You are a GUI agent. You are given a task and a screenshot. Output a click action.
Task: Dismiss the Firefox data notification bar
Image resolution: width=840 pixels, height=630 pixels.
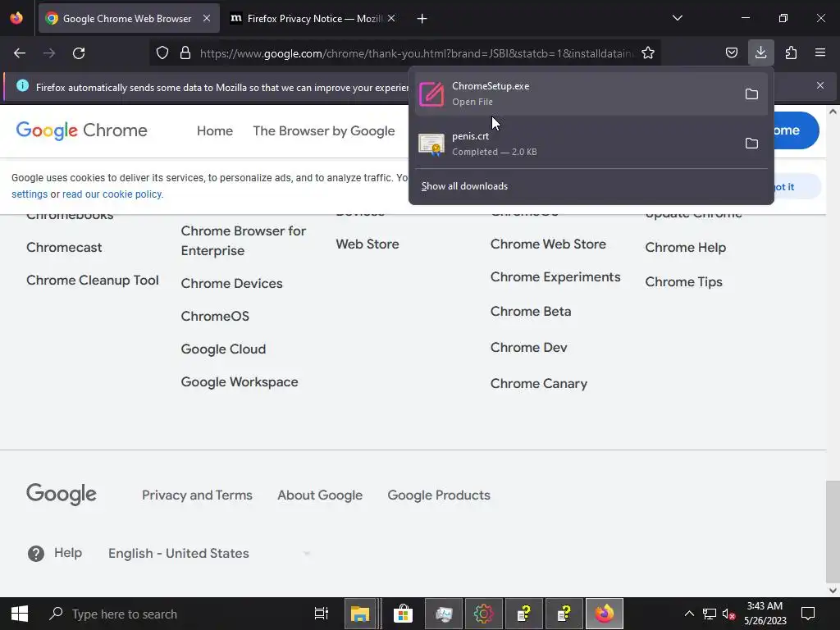[820, 85]
